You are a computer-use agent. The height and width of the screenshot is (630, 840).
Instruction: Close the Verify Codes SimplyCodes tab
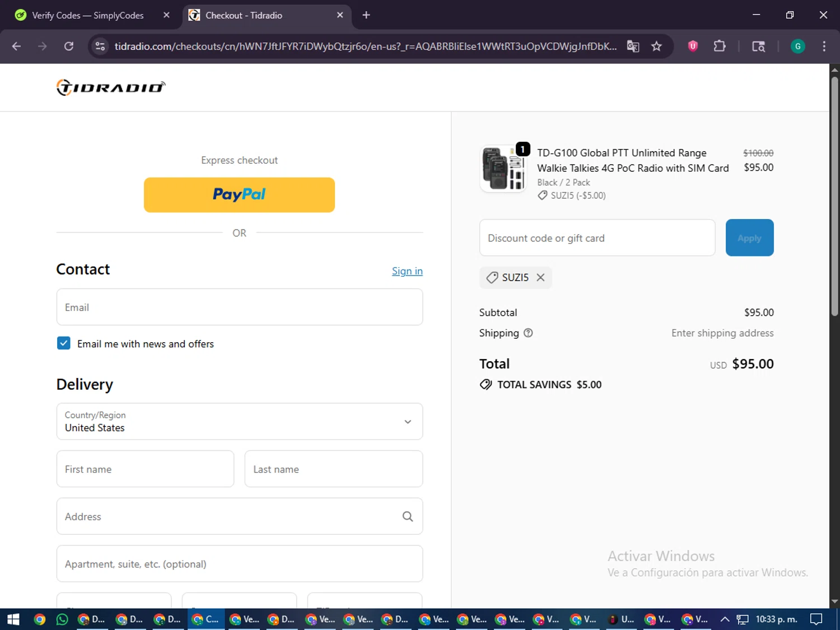pos(166,15)
